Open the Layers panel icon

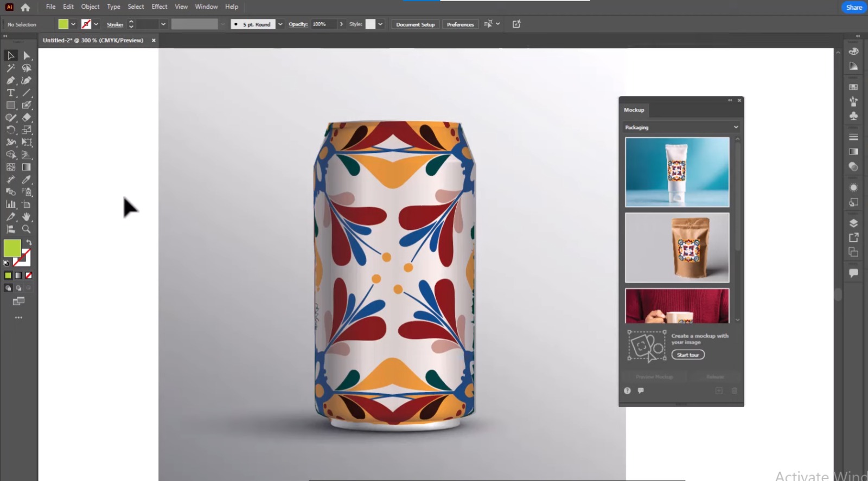pyautogui.click(x=853, y=223)
